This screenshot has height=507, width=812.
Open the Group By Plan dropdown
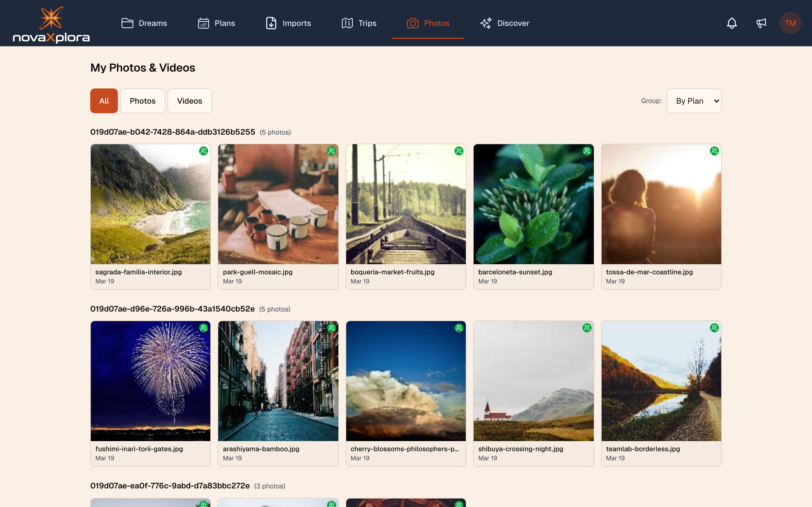point(693,101)
